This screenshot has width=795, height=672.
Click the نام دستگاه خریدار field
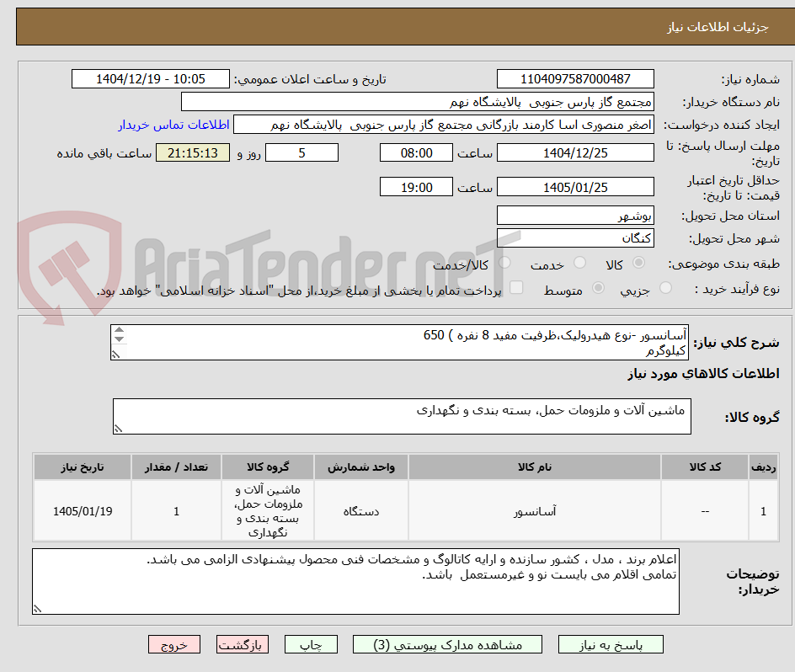pos(417,102)
